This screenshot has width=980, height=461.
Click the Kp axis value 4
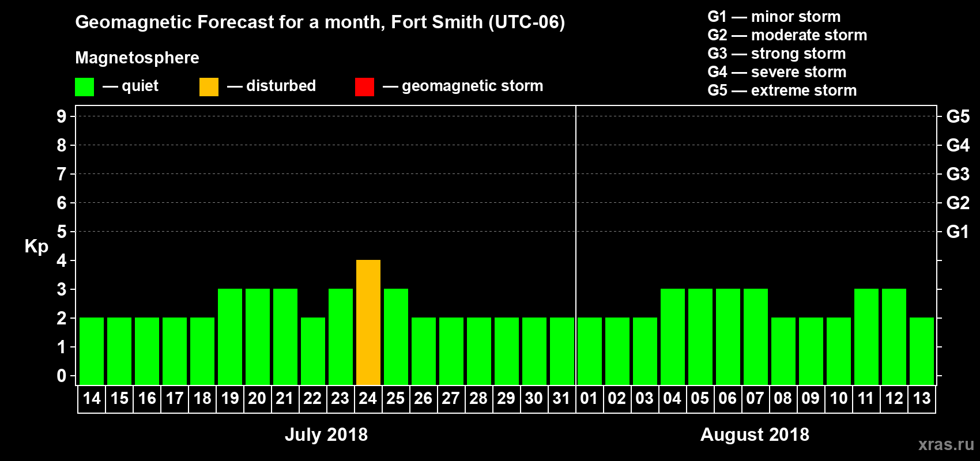pyautogui.click(x=62, y=260)
